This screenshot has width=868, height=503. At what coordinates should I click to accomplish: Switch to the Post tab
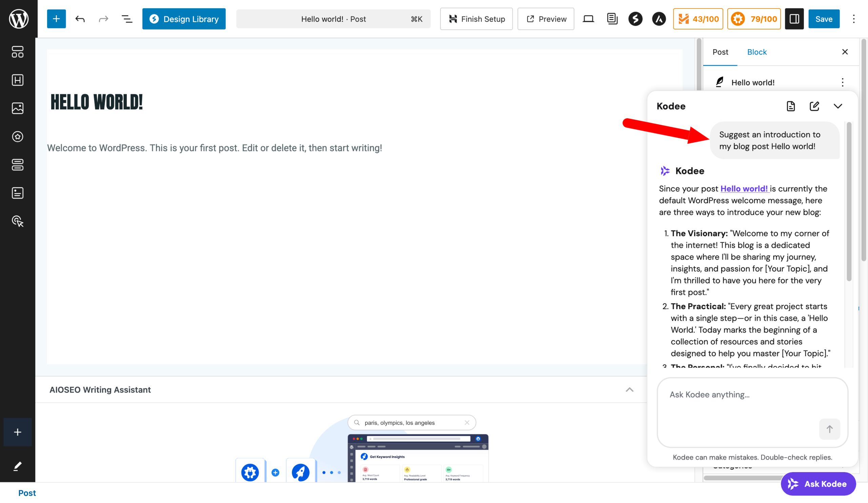(720, 52)
